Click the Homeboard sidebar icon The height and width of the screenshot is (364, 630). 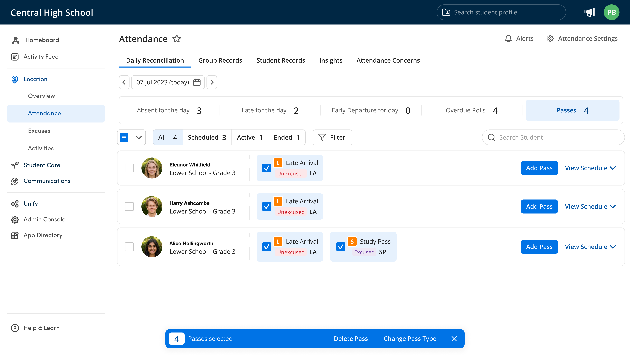16,40
